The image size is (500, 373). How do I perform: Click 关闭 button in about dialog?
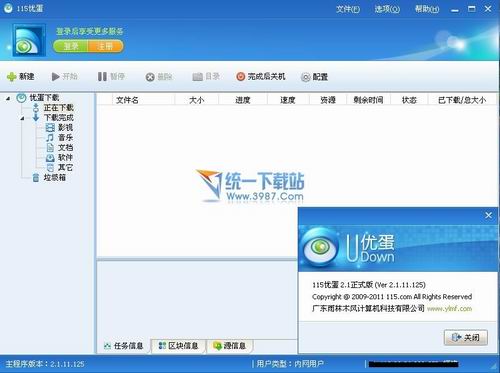click(x=466, y=337)
